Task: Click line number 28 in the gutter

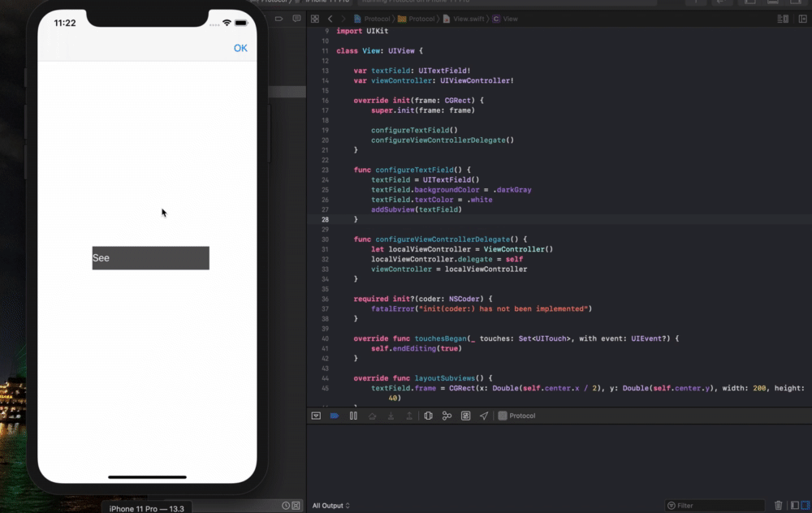Action: click(325, 218)
